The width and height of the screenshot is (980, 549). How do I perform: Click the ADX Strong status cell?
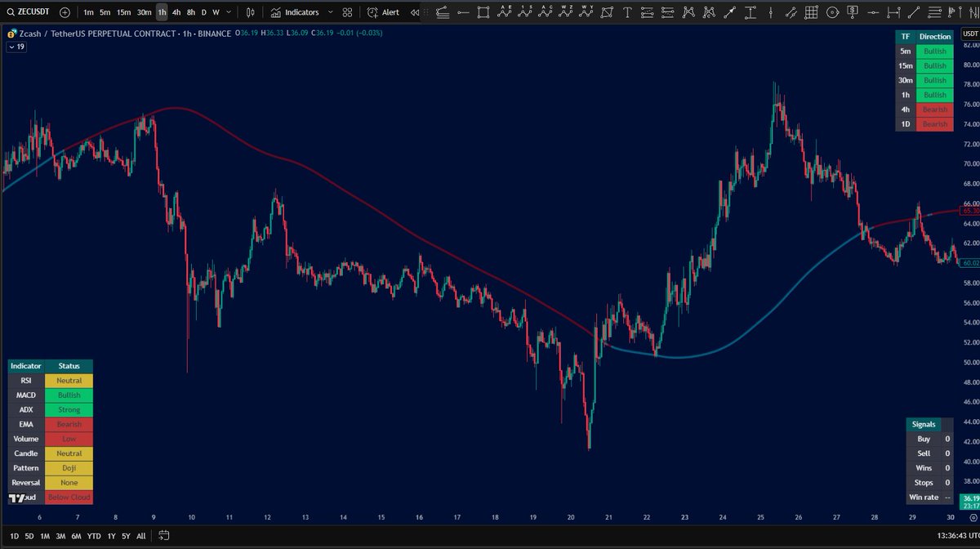point(69,410)
